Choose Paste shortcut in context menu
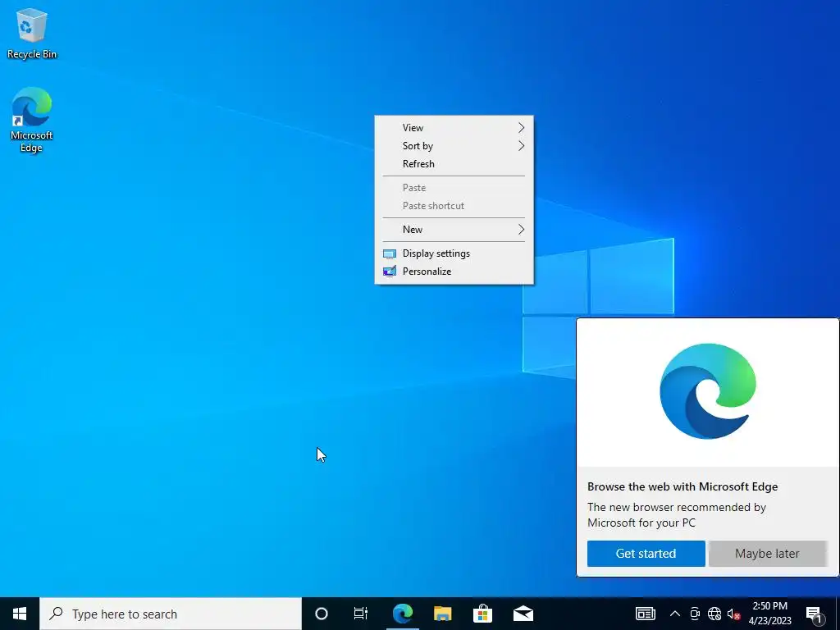840x630 pixels. (x=454, y=206)
